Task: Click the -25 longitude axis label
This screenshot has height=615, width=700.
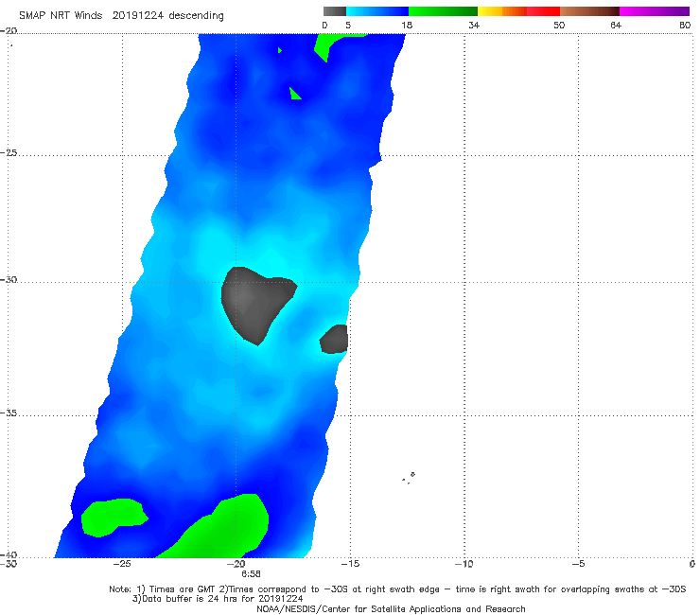Action: (x=122, y=564)
